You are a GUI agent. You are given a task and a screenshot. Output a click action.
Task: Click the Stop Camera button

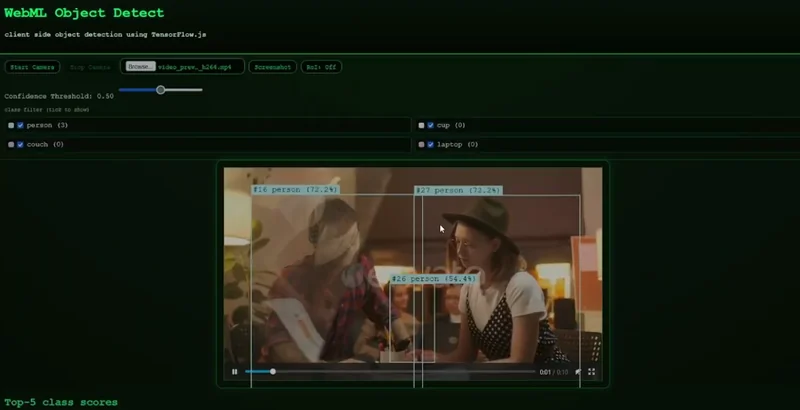pyautogui.click(x=90, y=67)
